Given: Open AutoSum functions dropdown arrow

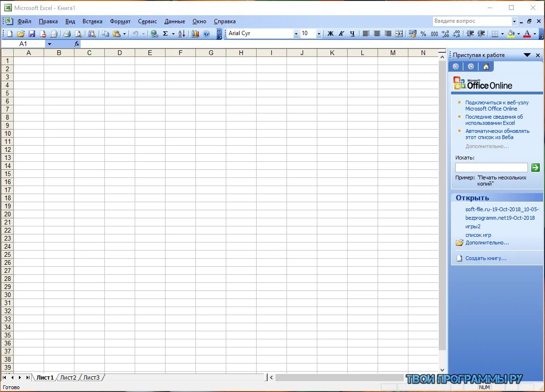Looking at the screenshot, I should [173, 34].
